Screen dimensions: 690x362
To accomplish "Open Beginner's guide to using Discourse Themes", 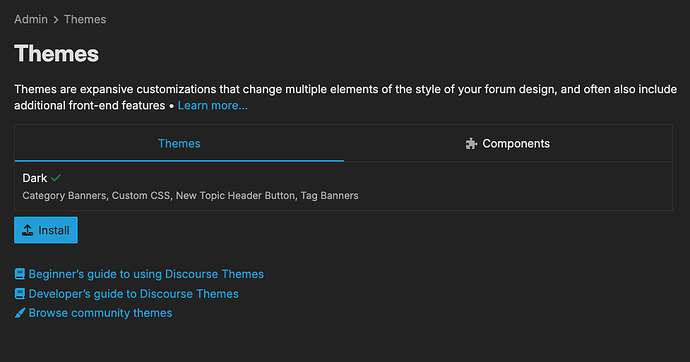I will (146, 274).
